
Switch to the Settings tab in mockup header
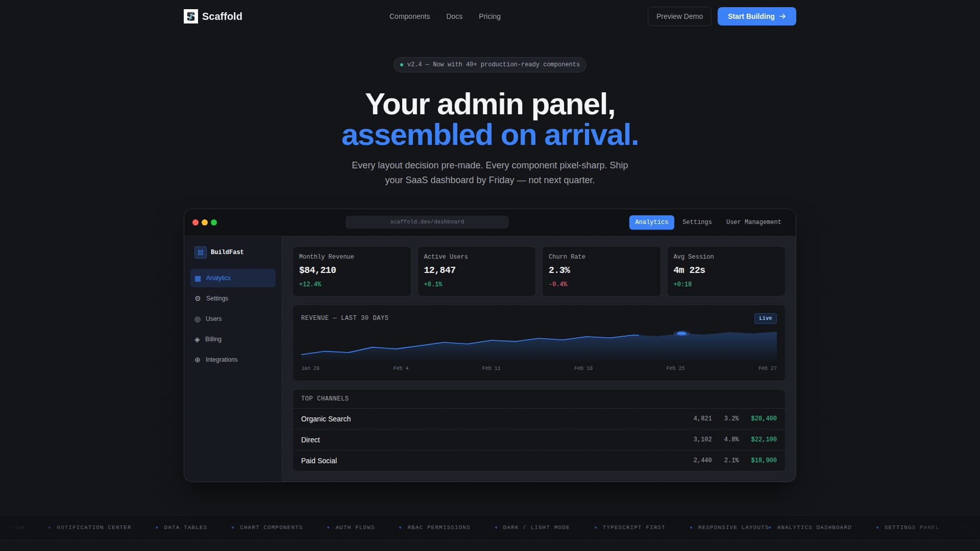pyautogui.click(x=697, y=222)
